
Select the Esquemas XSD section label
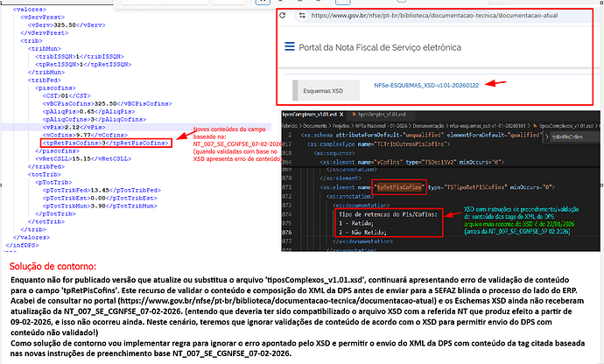[322, 89]
